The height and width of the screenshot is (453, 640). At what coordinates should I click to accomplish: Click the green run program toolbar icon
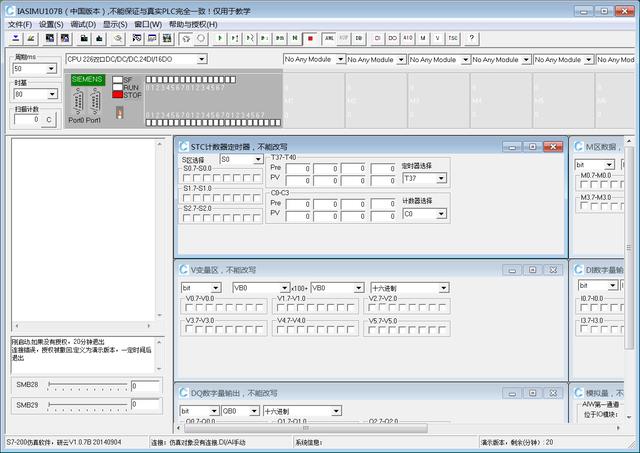pos(220,38)
